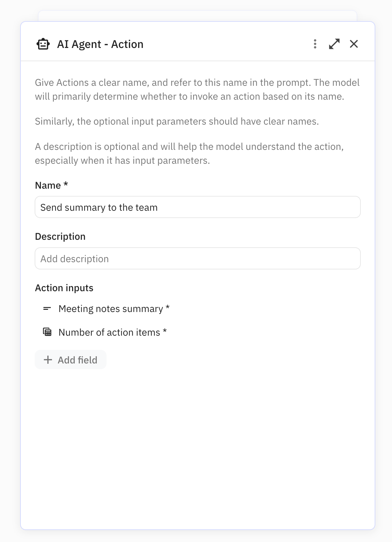The image size is (392, 542).
Task: Click the AI Agent robot icon
Action: click(x=43, y=44)
